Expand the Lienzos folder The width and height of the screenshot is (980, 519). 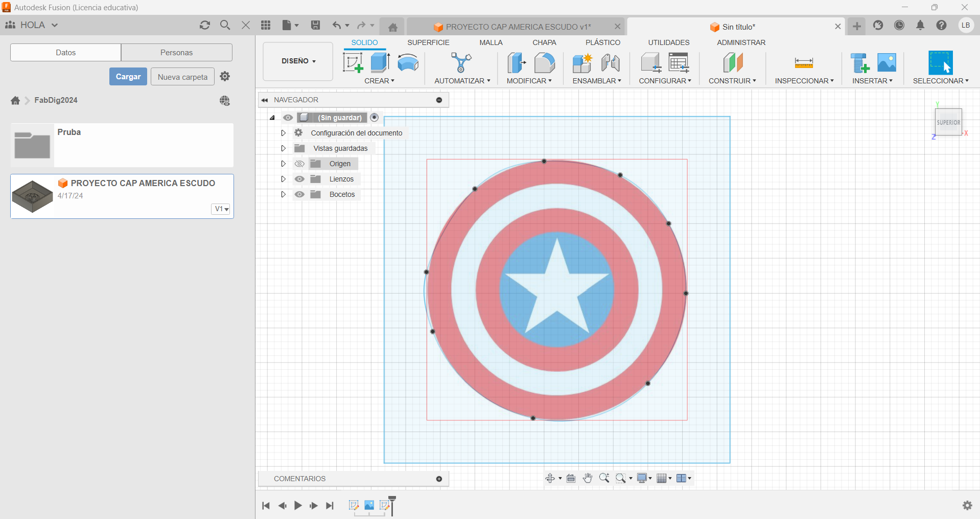pos(283,179)
